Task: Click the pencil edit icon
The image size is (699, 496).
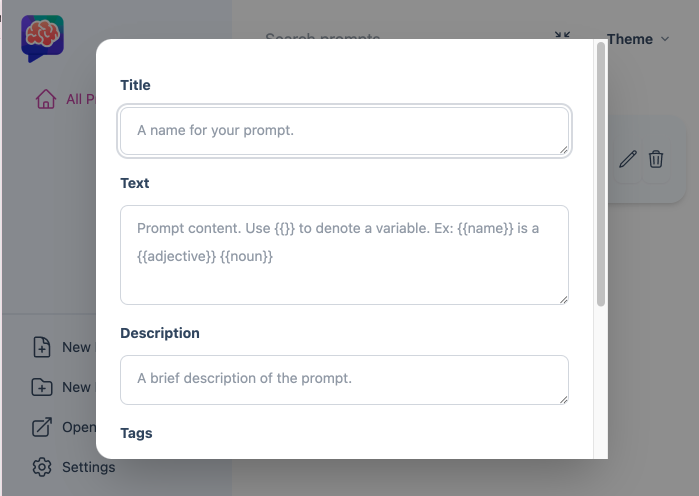Action: pyautogui.click(x=628, y=159)
